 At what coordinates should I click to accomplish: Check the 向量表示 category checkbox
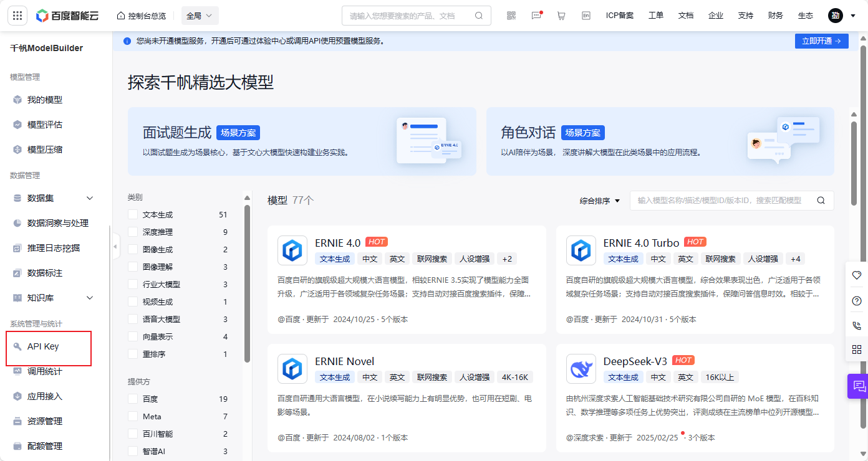(132, 336)
